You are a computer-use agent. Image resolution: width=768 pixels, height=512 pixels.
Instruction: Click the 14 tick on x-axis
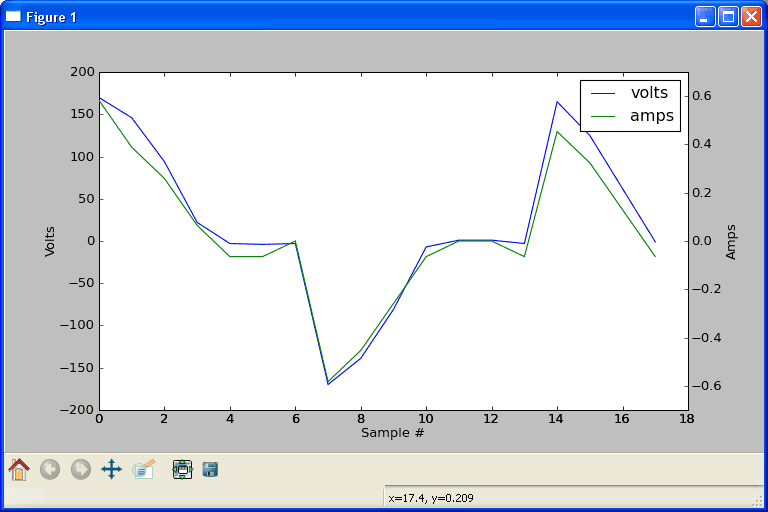coord(556,419)
